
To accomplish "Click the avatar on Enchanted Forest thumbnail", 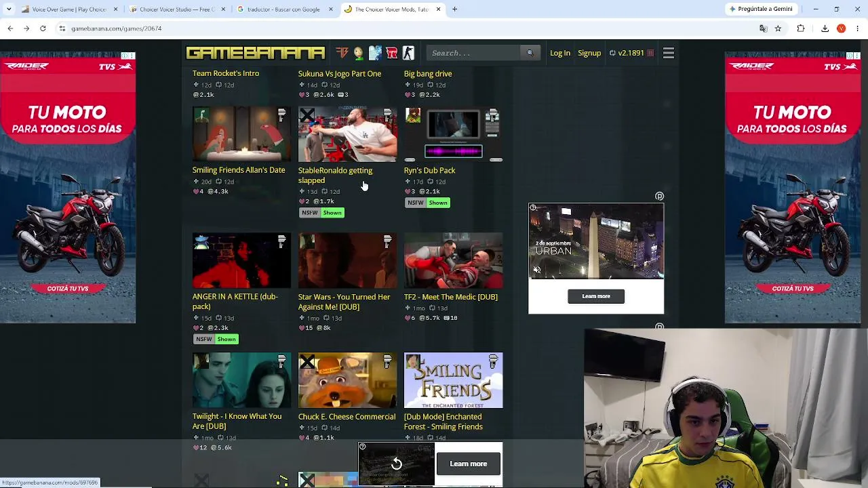I will [x=412, y=361].
